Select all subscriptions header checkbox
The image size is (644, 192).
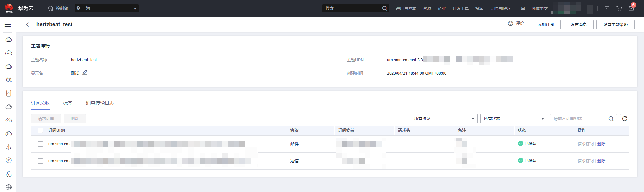[40, 130]
